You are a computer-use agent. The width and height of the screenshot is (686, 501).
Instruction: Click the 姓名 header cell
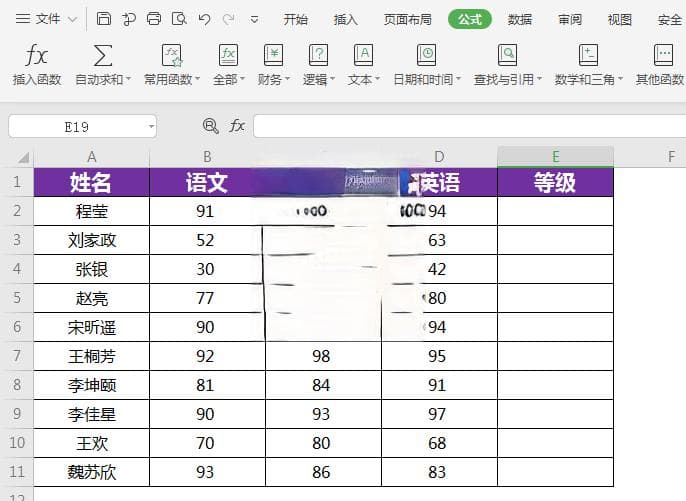91,182
